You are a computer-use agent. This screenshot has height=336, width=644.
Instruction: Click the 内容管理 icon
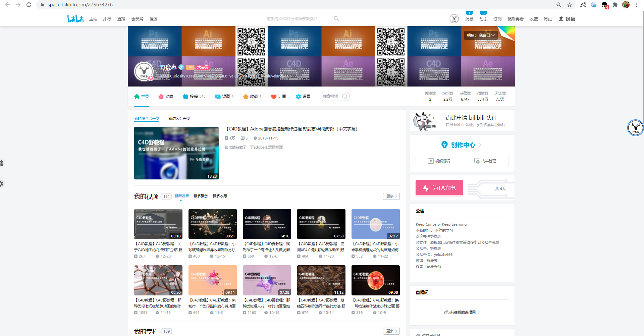coord(477,161)
